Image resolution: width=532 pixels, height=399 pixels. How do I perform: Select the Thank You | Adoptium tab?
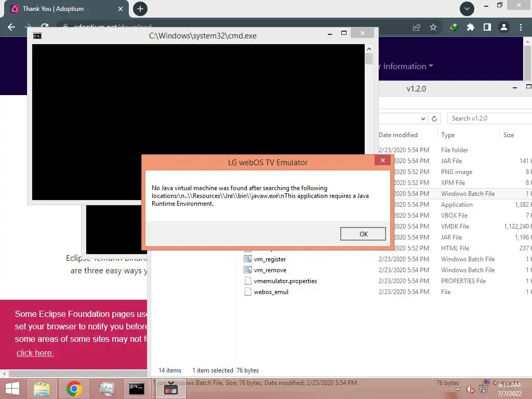pyautogui.click(x=66, y=9)
